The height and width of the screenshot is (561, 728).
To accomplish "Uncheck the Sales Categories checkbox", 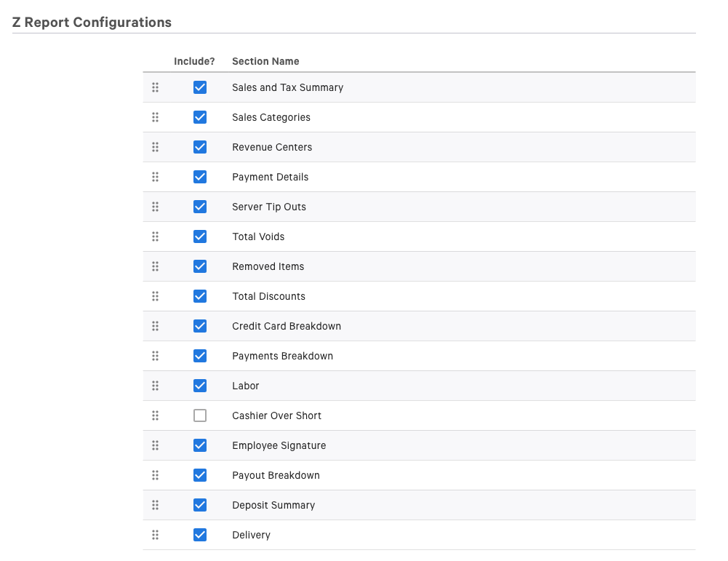I will click(200, 117).
